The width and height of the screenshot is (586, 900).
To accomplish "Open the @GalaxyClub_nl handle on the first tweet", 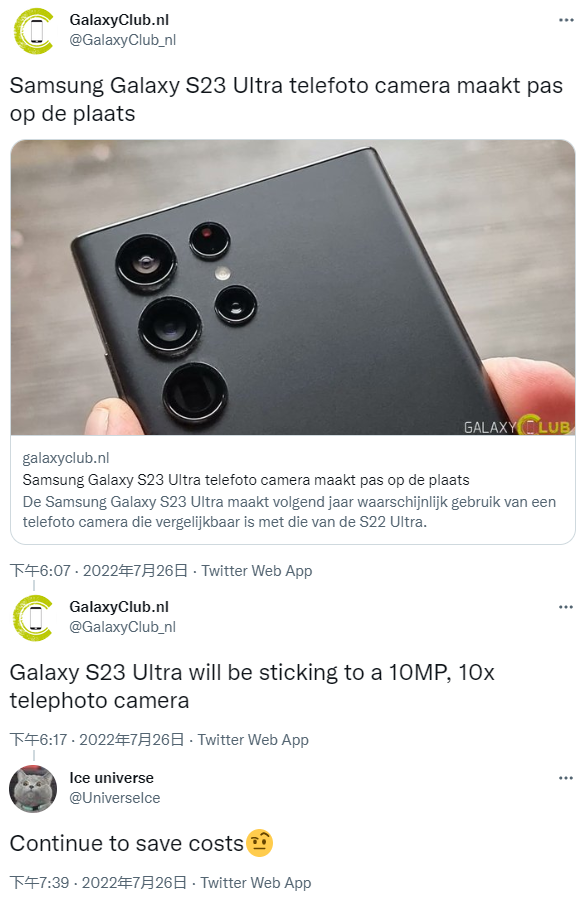I will point(122,40).
